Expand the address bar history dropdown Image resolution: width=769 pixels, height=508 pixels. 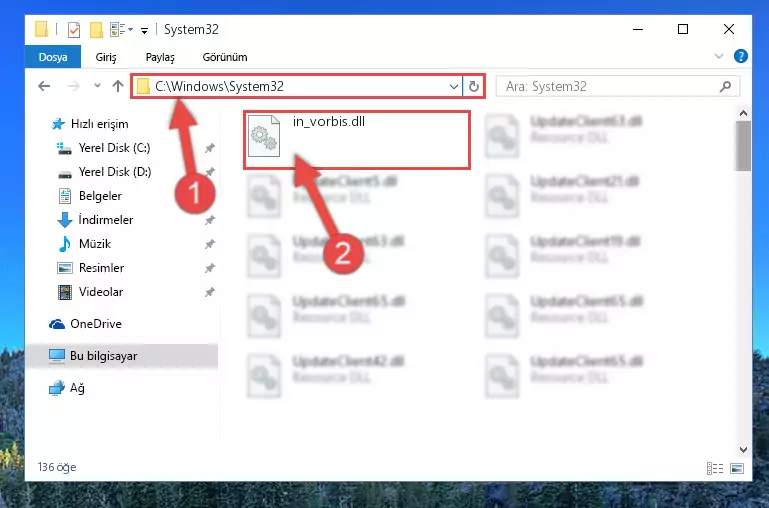(x=454, y=87)
